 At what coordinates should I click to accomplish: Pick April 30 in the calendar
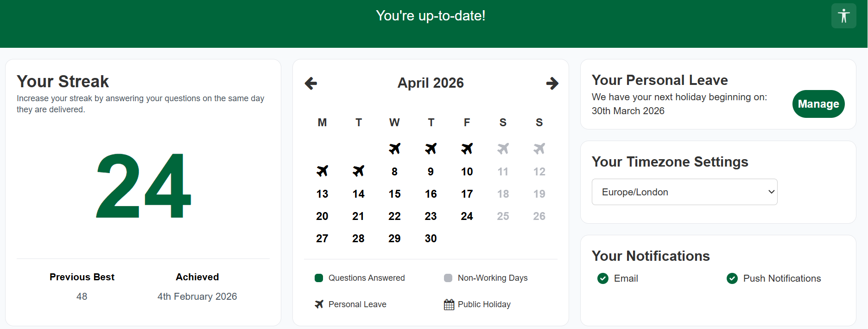pos(431,239)
